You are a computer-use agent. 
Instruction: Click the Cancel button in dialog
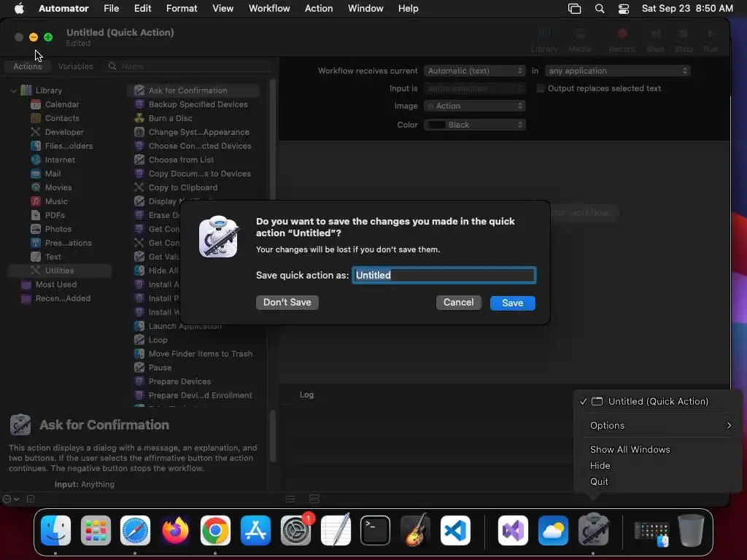pos(458,303)
